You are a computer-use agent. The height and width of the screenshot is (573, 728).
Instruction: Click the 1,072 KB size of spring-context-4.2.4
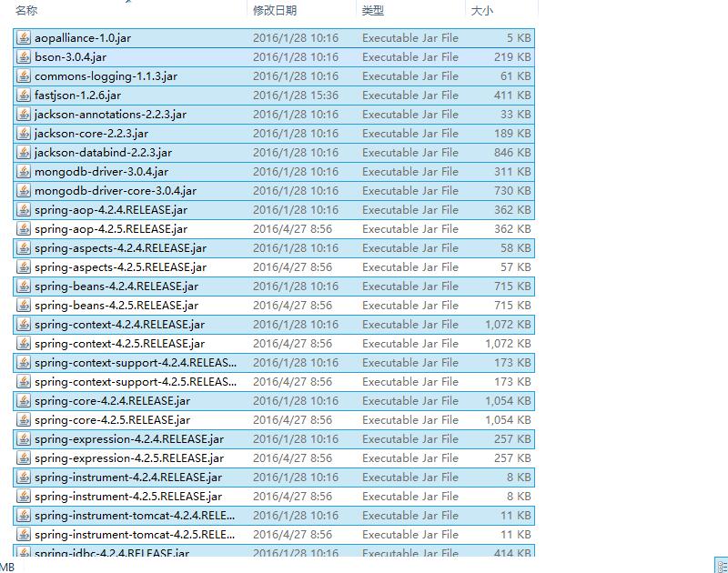click(x=508, y=325)
